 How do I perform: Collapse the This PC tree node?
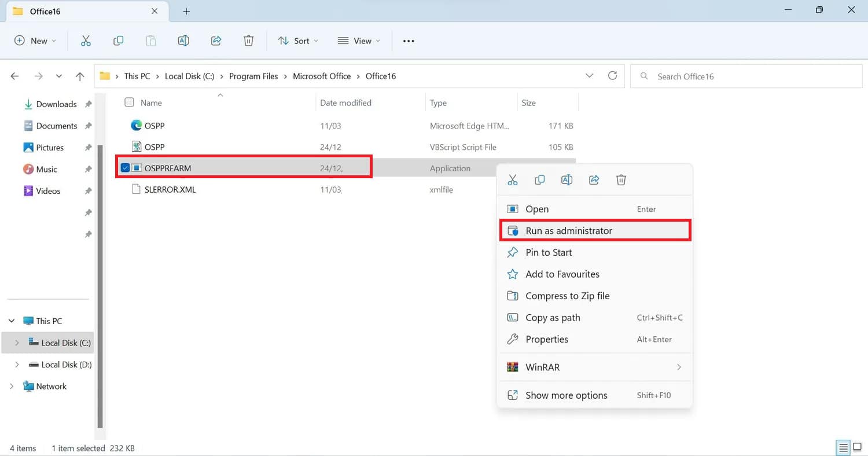(x=12, y=321)
